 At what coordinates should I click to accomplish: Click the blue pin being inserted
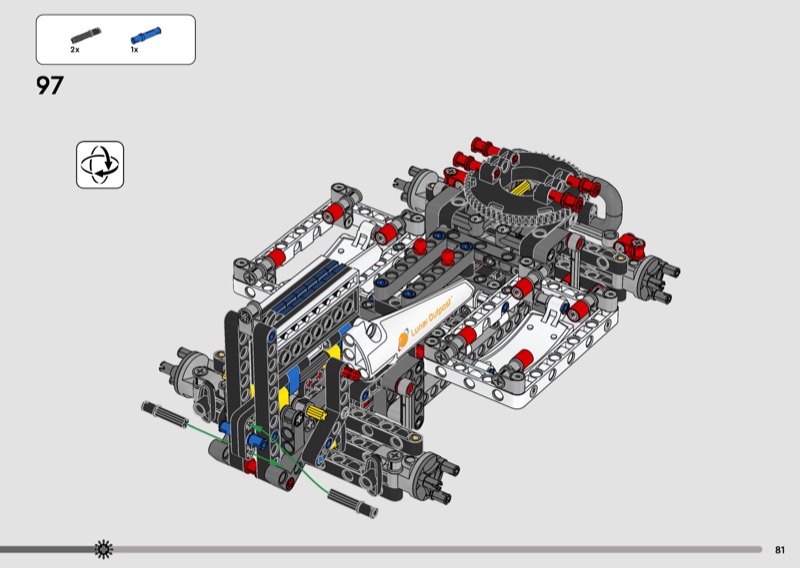[x=255, y=441]
